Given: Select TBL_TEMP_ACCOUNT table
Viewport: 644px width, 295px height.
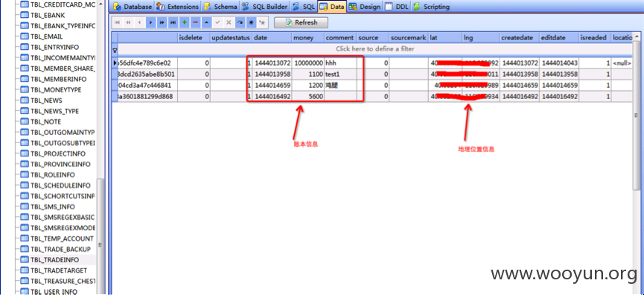Looking at the screenshot, I should click(62, 238).
